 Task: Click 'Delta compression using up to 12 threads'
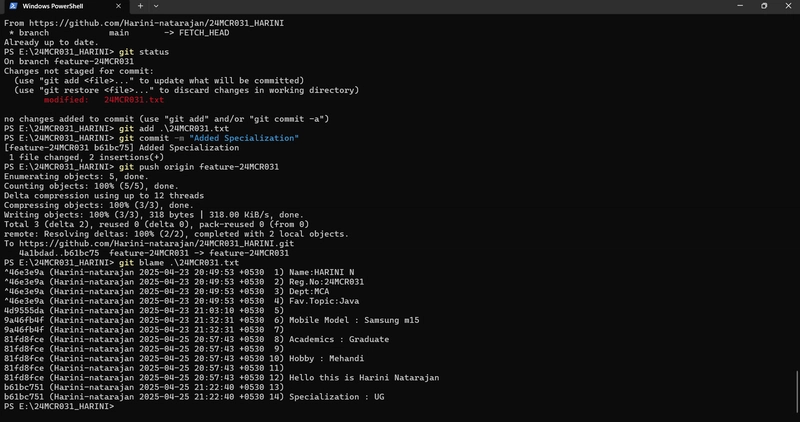[x=104, y=195]
